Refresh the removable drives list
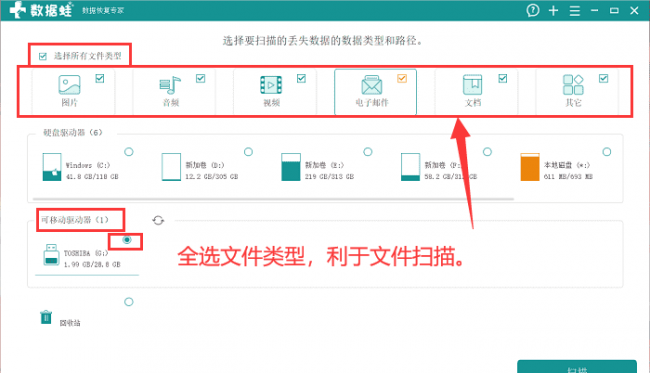The height and width of the screenshot is (373, 650). tap(158, 220)
